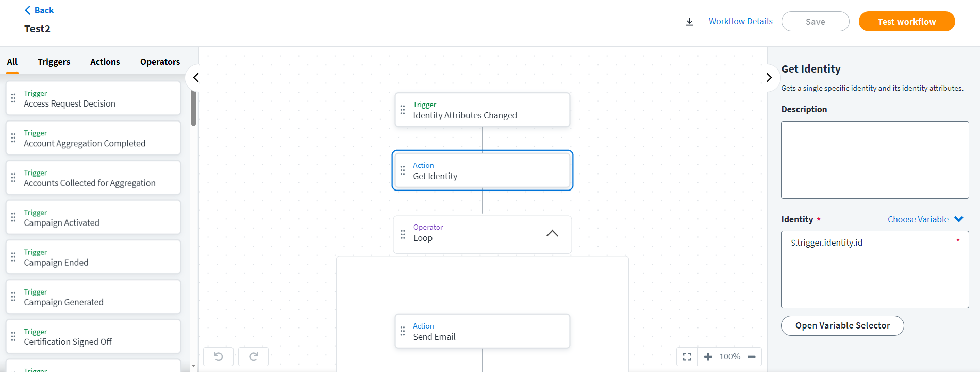Click drag handle of Campaign Ended trigger
The image size is (980, 380).
tap(13, 257)
